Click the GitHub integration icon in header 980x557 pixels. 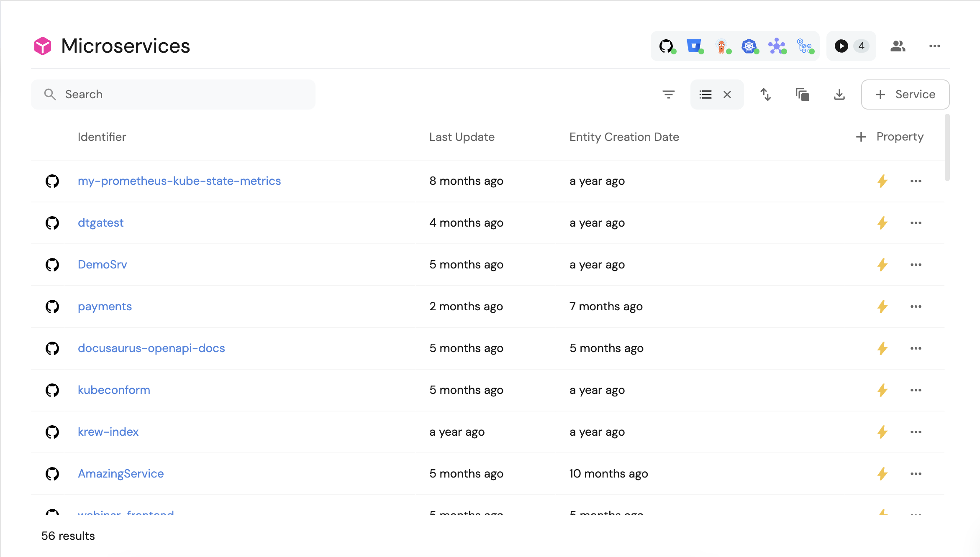tap(667, 46)
